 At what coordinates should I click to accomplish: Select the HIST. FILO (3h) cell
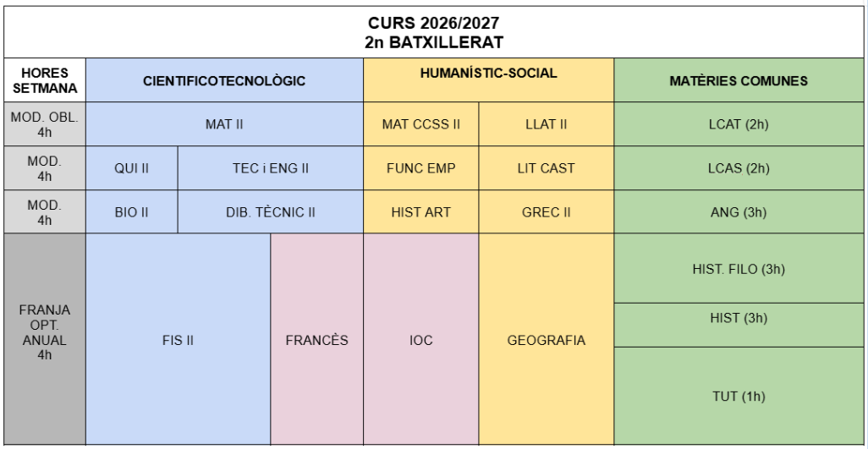click(738, 269)
